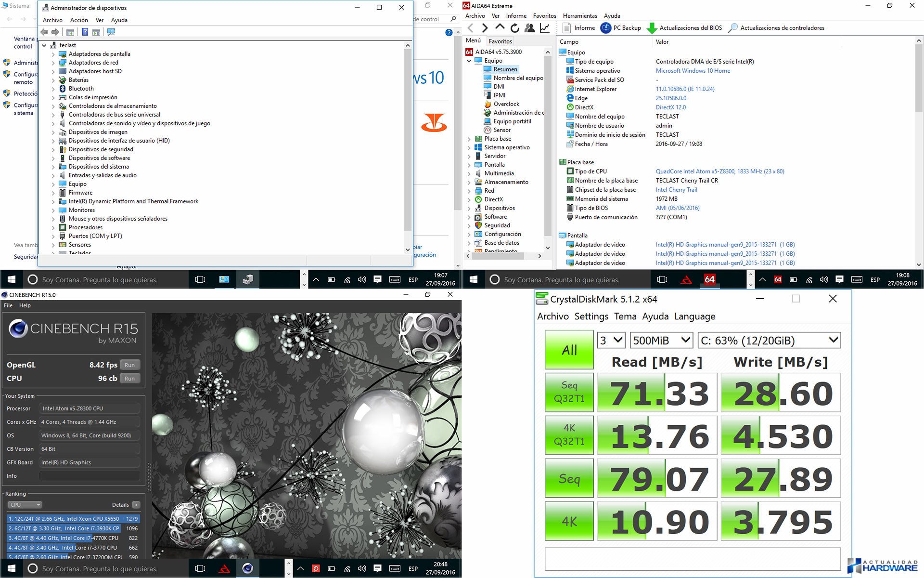Switch to Favoritos tab in AIDA64

point(500,41)
